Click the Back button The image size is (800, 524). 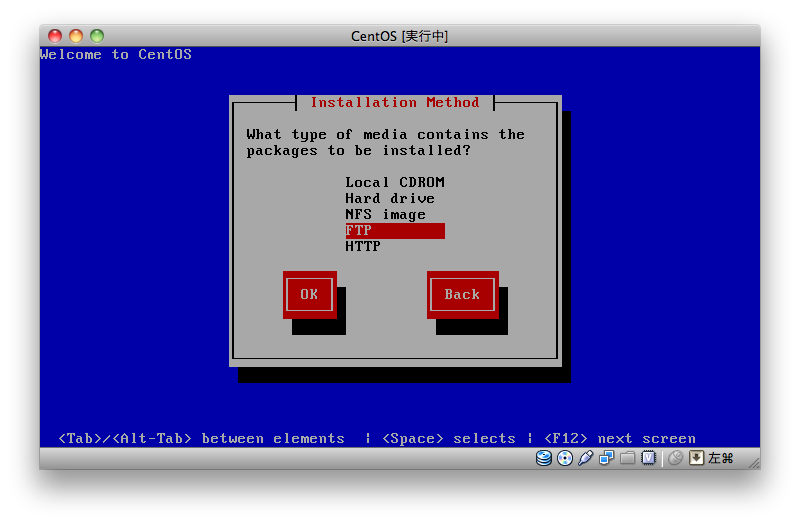click(462, 294)
